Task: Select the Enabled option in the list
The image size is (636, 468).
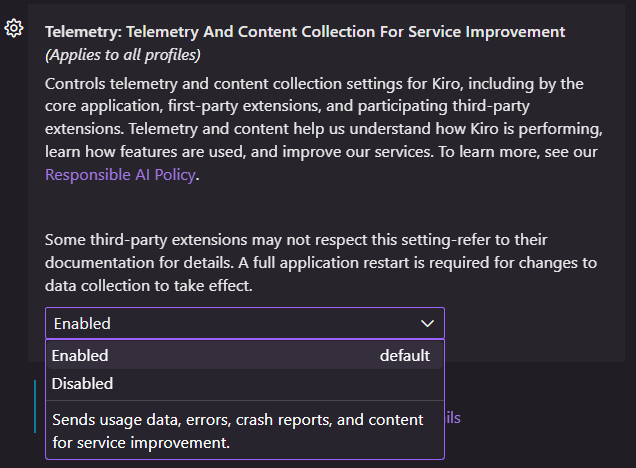Action: 245,356
